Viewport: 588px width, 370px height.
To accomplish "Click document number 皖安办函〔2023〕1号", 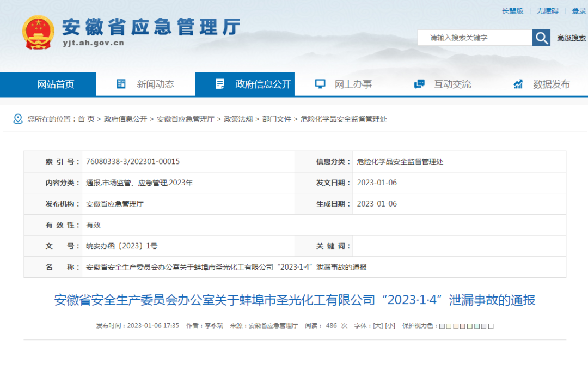I will tap(122, 246).
